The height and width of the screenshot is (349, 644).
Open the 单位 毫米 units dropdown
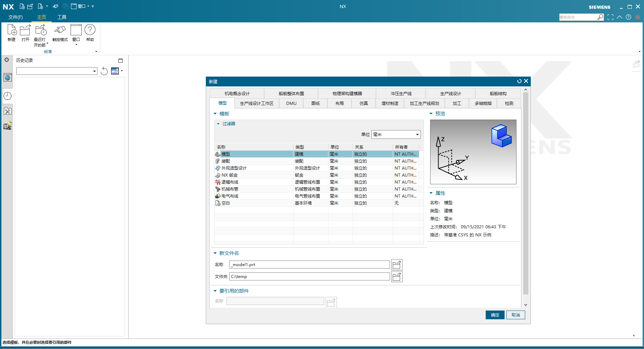(x=396, y=134)
